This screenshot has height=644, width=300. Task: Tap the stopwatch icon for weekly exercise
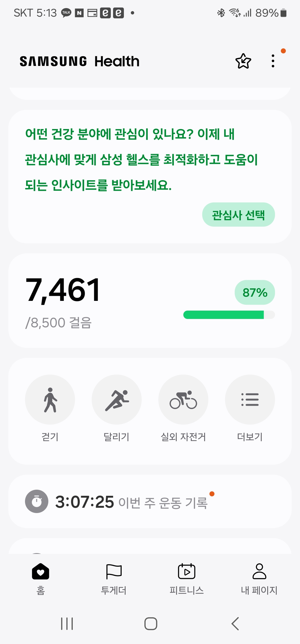click(x=37, y=501)
